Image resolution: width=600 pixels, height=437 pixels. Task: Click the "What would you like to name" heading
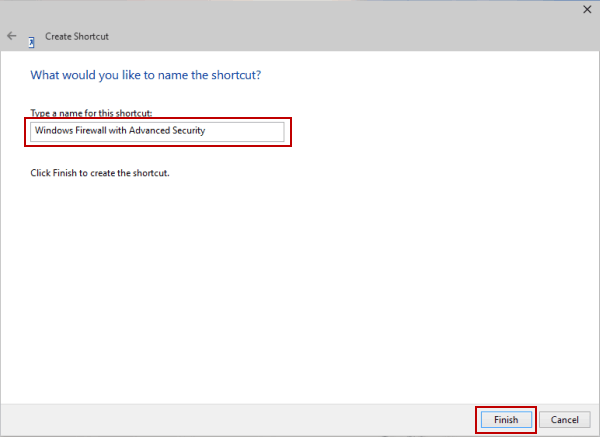click(152, 75)
